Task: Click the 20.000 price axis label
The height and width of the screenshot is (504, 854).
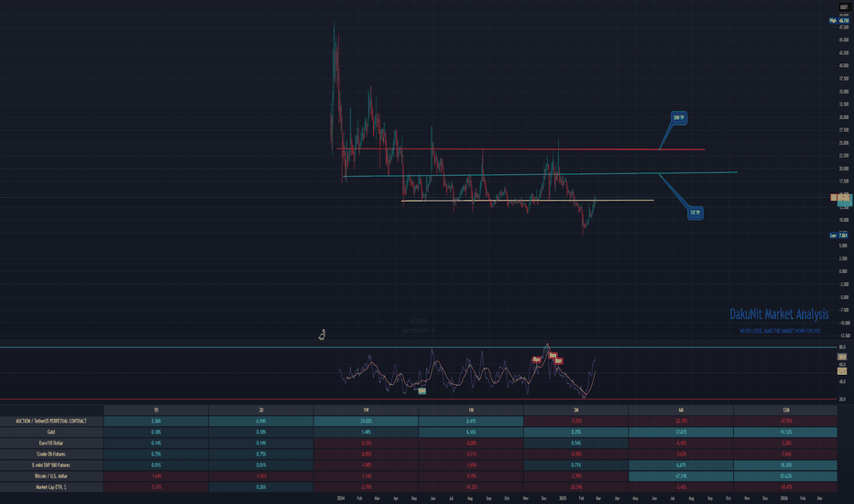Action: coord(843,169)
